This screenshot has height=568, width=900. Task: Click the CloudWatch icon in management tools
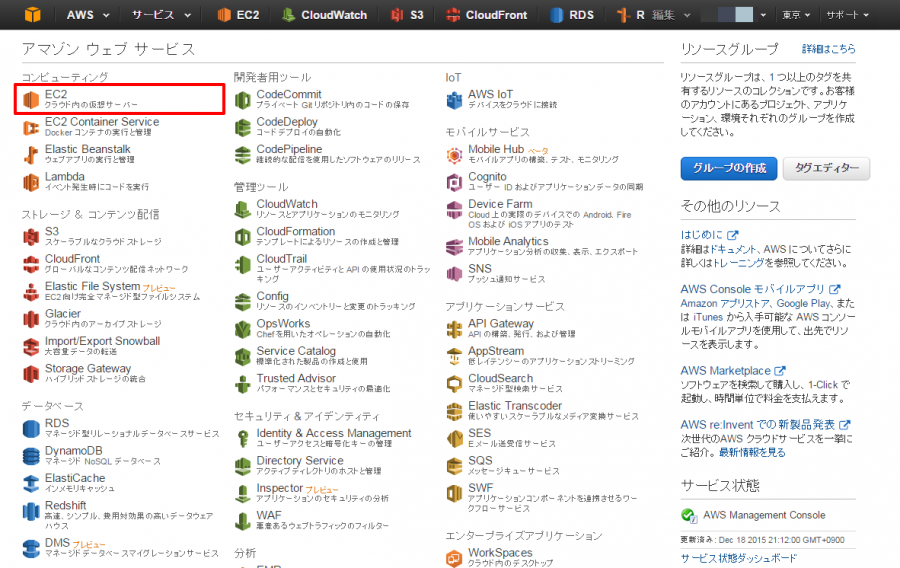tap(243, 209)
